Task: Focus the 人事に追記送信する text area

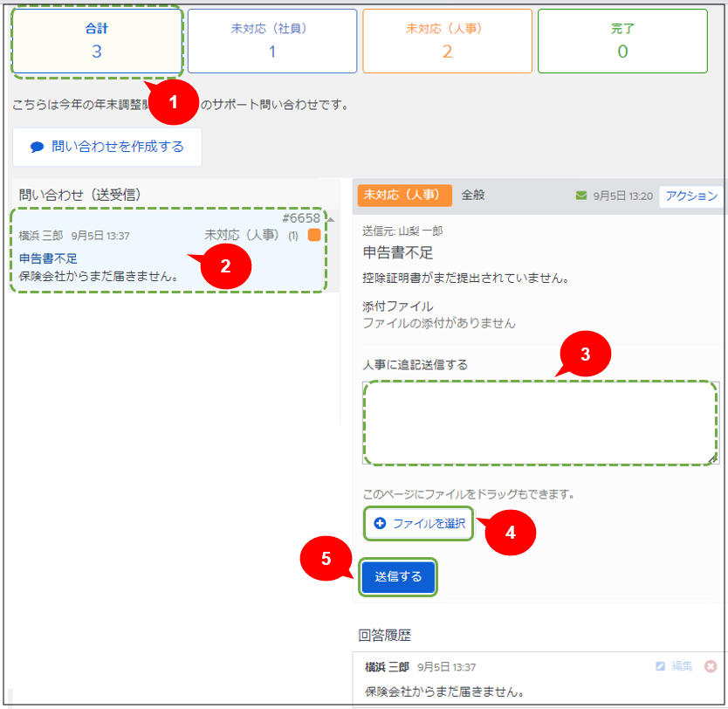Action: pos(539,423)
